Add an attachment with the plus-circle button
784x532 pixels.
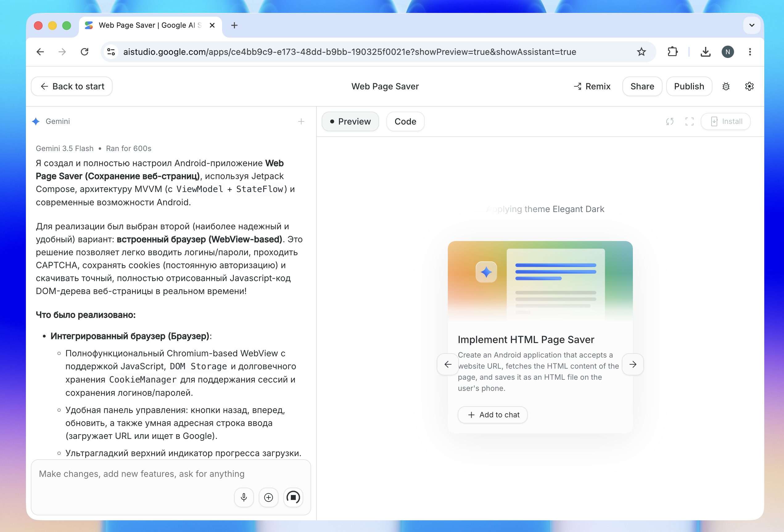269,497
